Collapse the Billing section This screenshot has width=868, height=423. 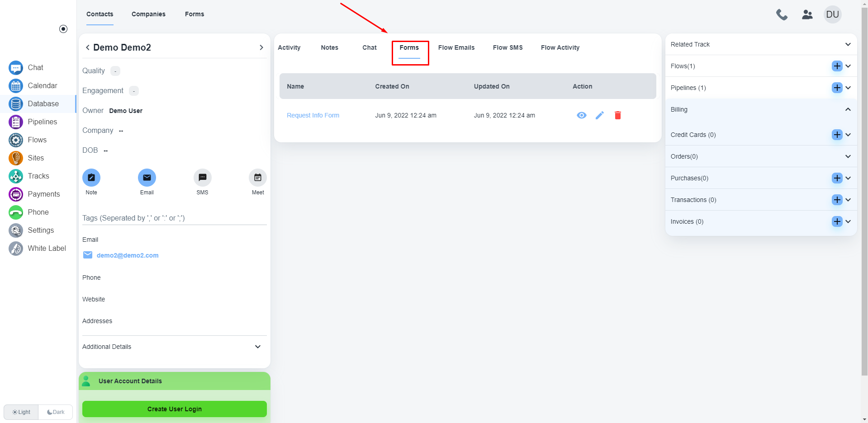point(848,109)
